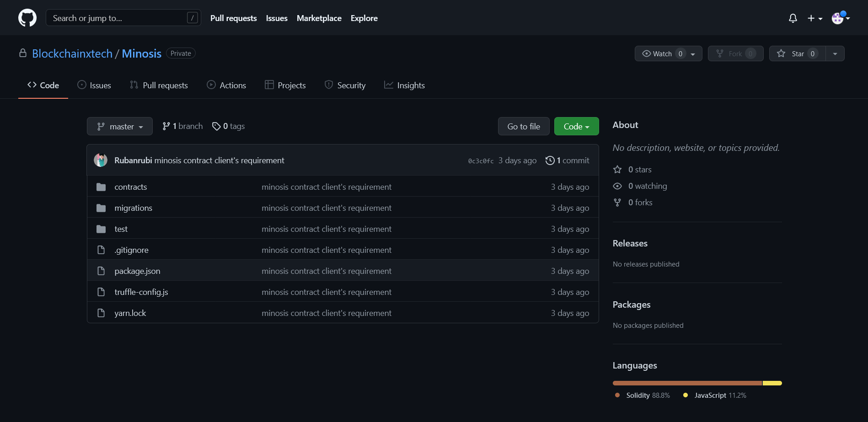Expand the green Code dropdown
This screenshot has width=868, height=422.
tap(576, 126)
